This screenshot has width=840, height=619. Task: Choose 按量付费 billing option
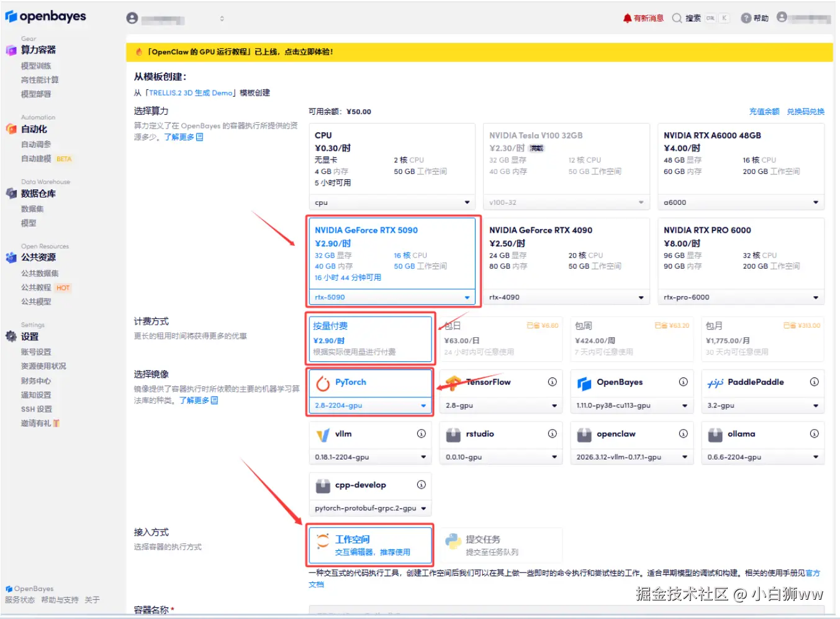[371, 338]
